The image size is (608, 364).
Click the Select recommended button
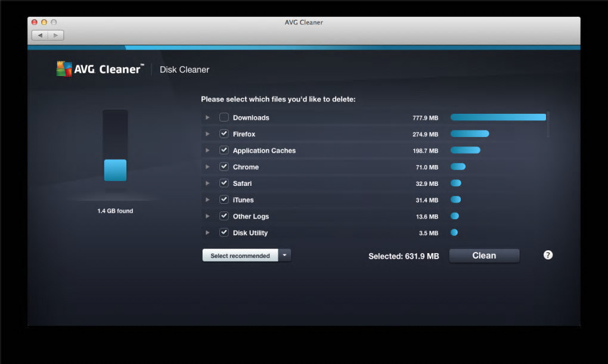coord(240,256)
